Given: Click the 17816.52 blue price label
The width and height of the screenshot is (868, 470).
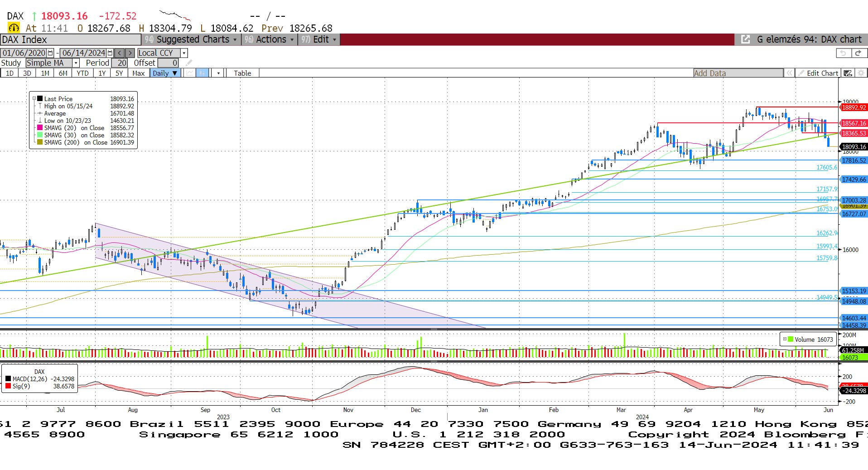Looking at the screenshot, I should click(854, 160).
